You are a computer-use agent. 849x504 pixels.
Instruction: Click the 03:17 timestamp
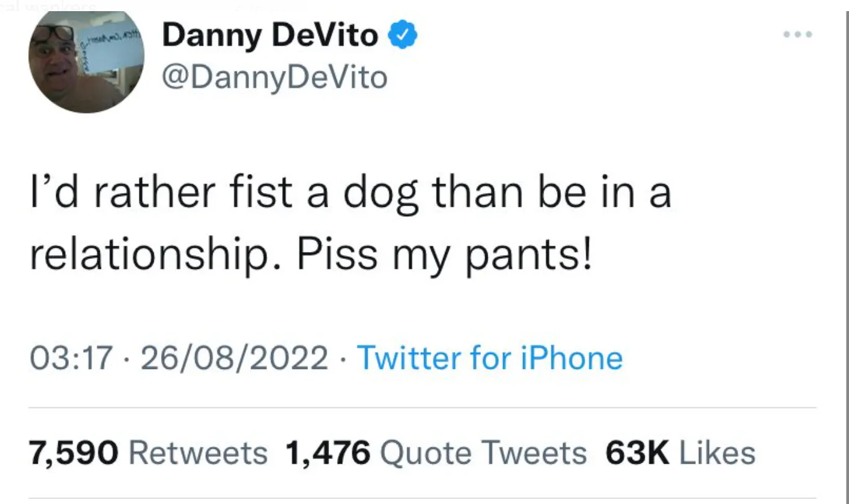[72, 358]
